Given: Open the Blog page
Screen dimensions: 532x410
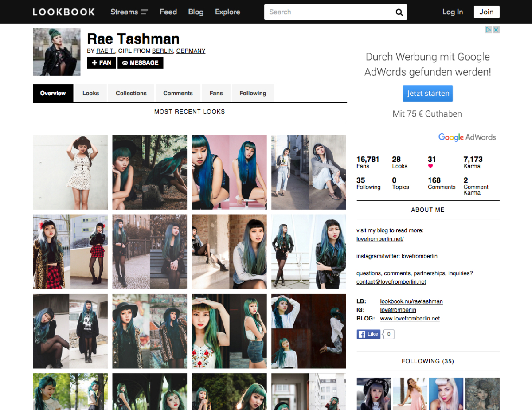Looking at the screenshot, I should pos(196,12).
